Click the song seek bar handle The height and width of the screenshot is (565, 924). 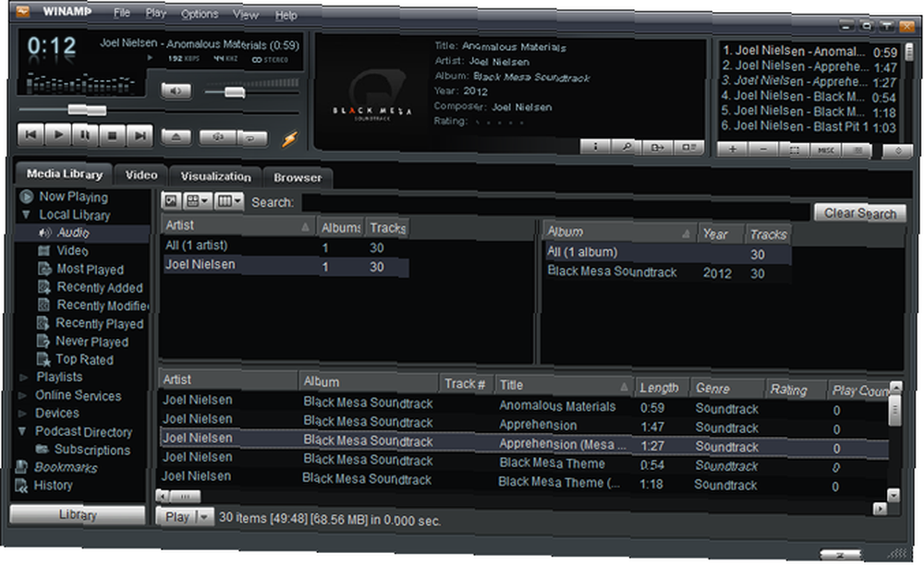87,110
